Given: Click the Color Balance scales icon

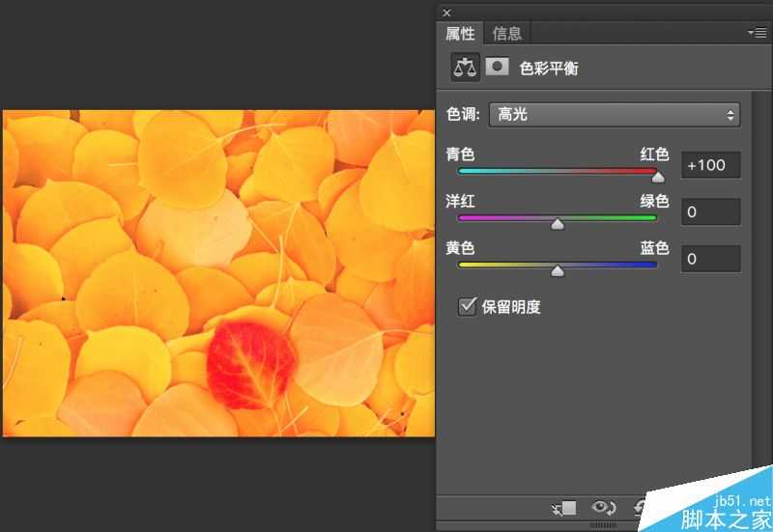Looking at the screenshot, I should [x=466, y=68].
